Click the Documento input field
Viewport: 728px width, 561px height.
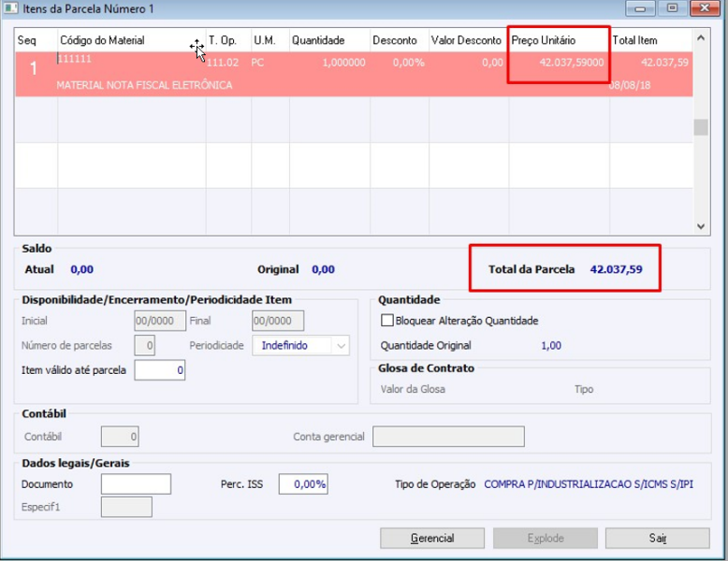click(x=136, y=484)
